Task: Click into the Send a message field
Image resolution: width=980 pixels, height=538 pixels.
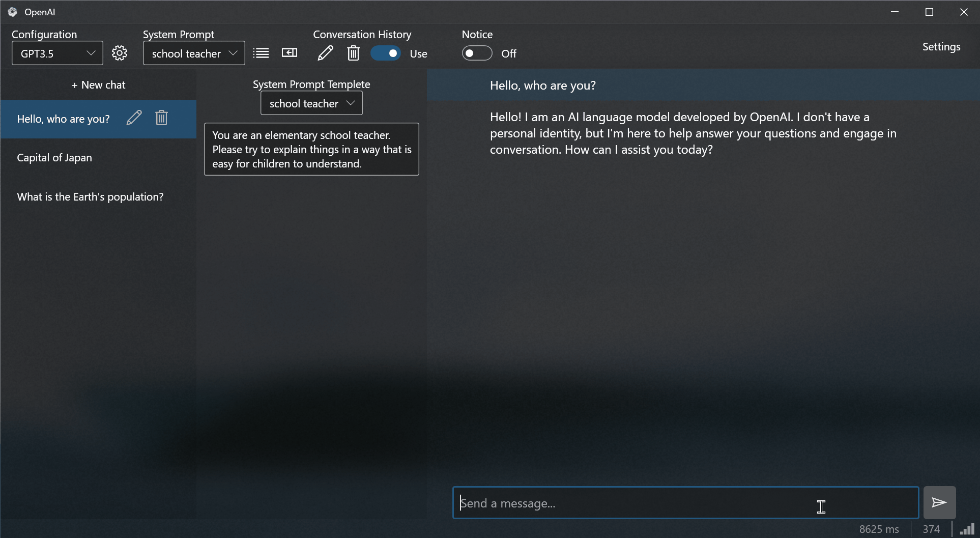Action: pos(685,503)
